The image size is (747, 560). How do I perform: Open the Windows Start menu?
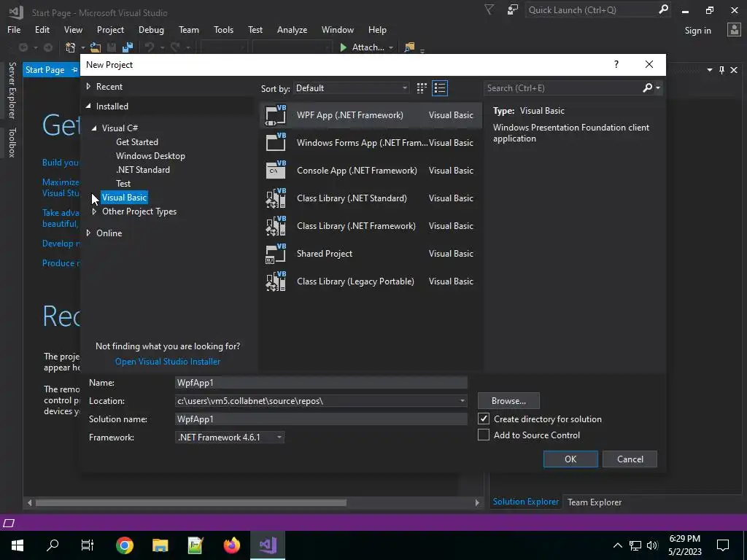[18, 545]
